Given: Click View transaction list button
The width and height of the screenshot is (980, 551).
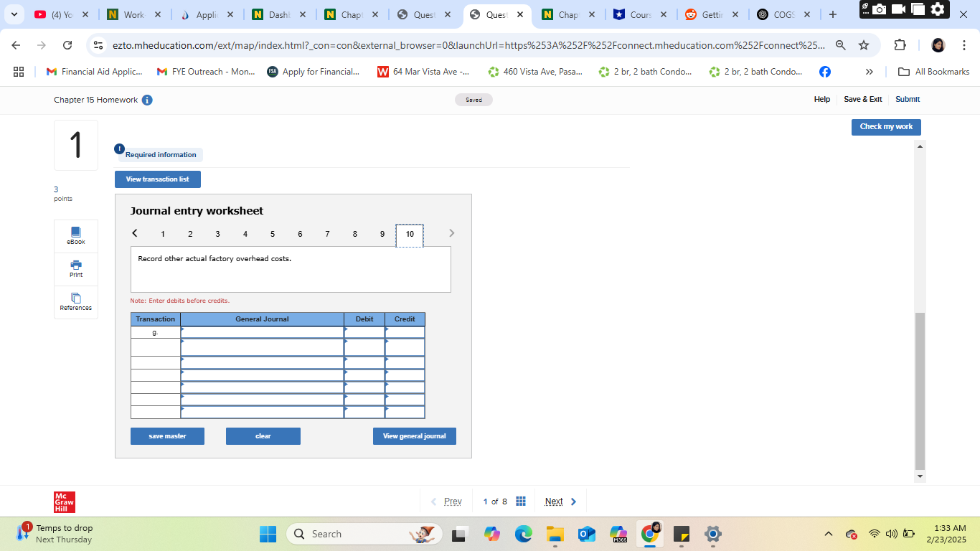Looking at the screenshot, I should coord(158,179).
